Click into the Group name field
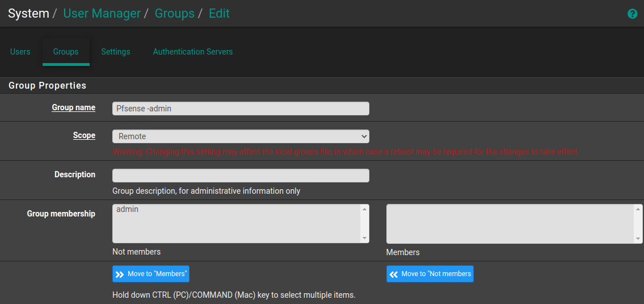 pyautogui.click(x=241, y=109)
